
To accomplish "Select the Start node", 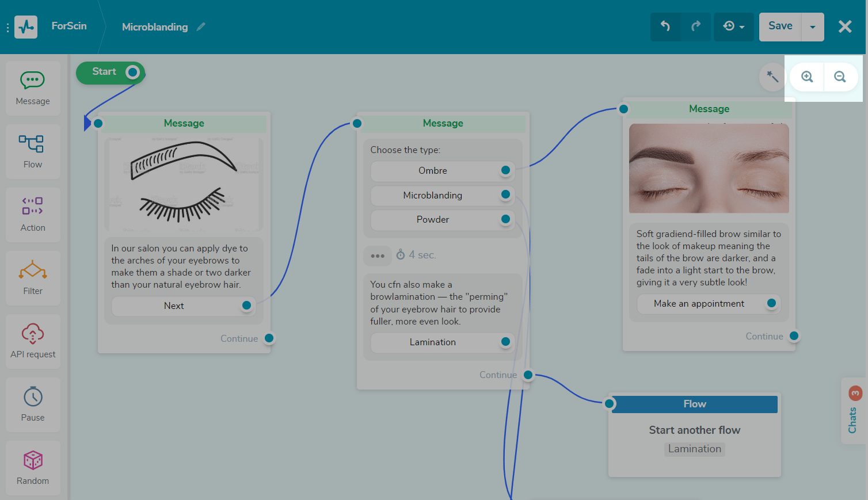I will pyautogui.click(x=104, y=72).
